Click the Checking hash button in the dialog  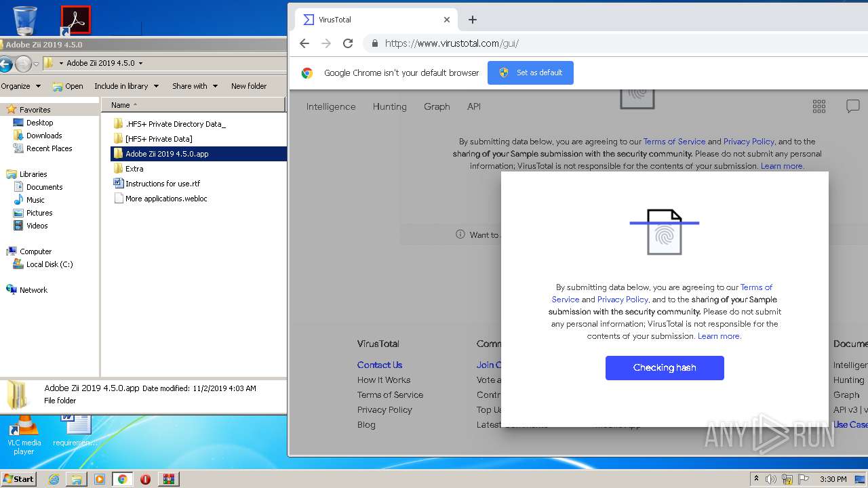[x=665, y=368]
